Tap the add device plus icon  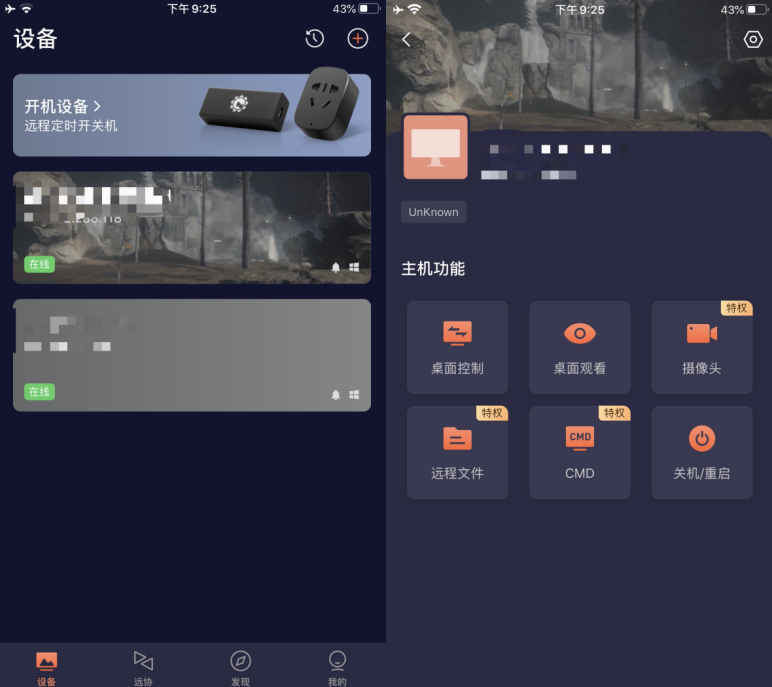(x=357, y=39)
